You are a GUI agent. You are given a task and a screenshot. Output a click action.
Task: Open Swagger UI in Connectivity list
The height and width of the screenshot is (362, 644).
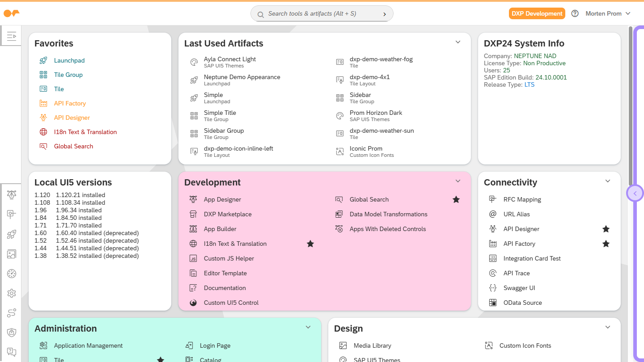click(519, 288)
